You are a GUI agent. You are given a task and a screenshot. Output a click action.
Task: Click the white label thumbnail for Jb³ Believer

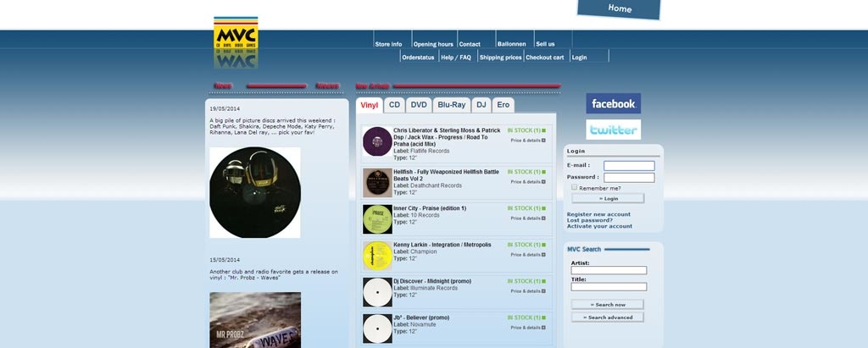[x=377, y=329]
